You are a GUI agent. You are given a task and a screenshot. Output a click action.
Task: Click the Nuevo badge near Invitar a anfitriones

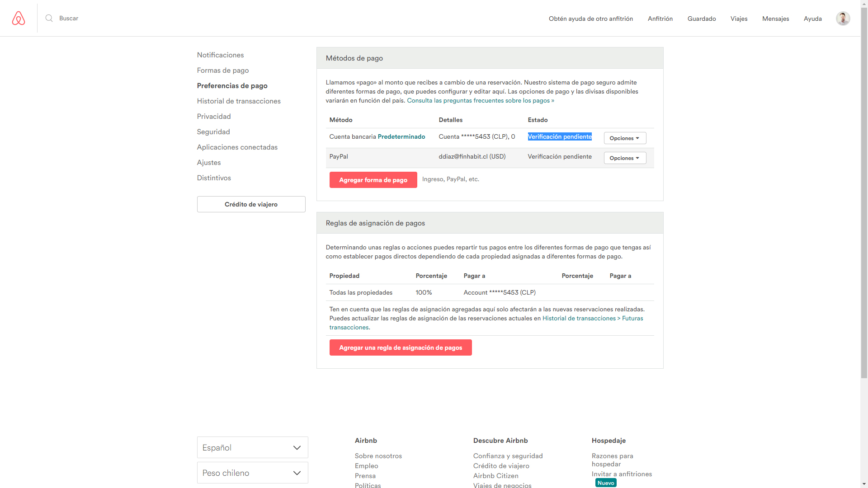click(x=606, y=483)
